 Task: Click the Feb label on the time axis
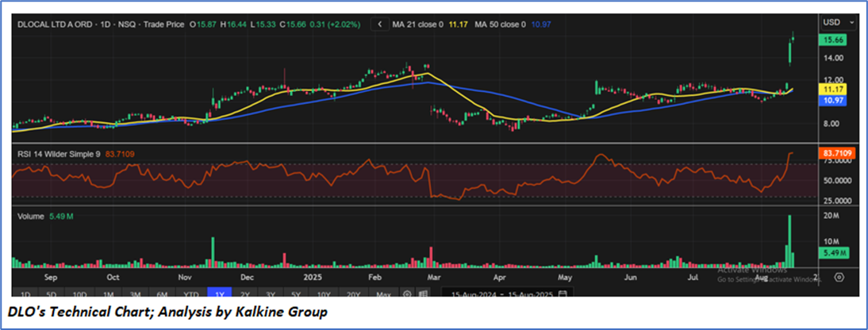point(376,277)
